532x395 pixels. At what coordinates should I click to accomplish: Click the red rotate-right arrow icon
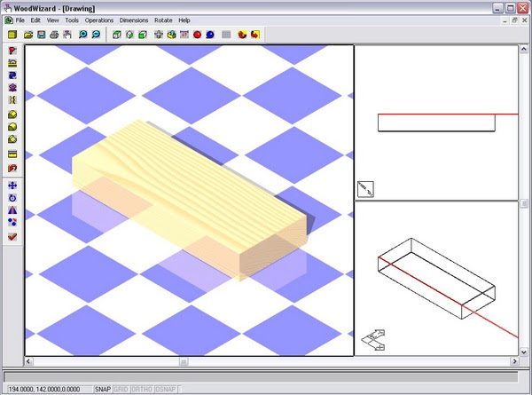click(x=254, y=35)
